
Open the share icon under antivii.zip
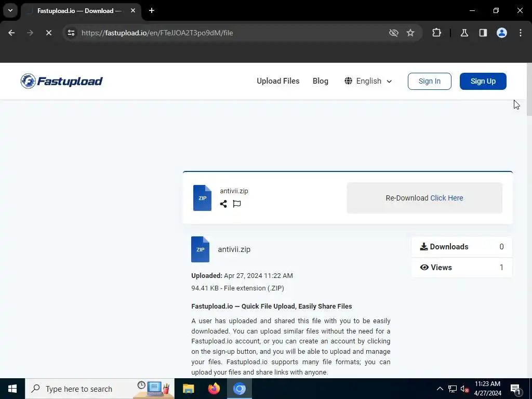point(223,204)
